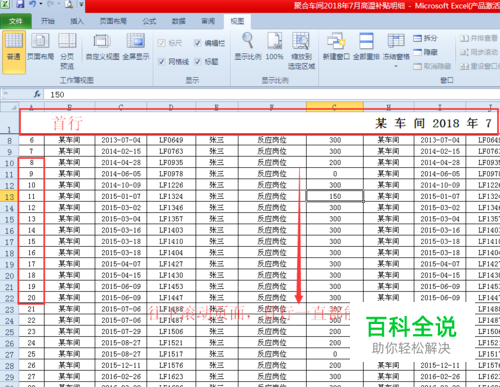The image size is (500, 387).
Task: Open the Excel application icon menu
Action: tap(5, 4)
